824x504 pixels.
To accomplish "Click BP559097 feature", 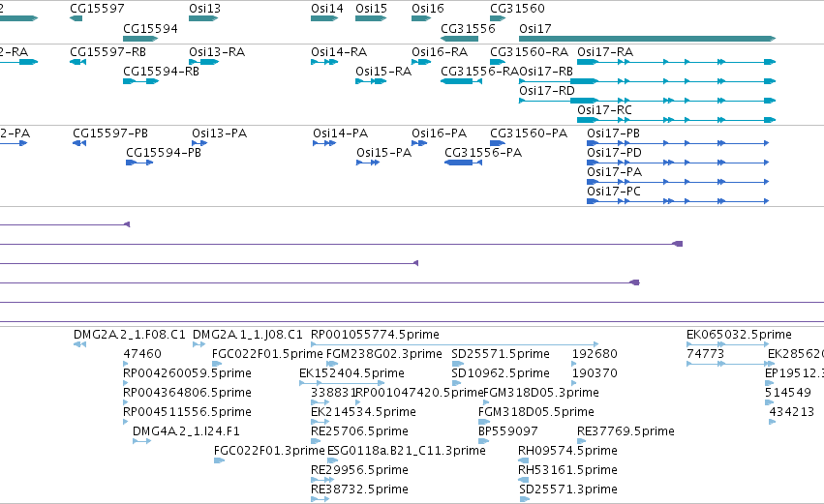I will (507, 431).
